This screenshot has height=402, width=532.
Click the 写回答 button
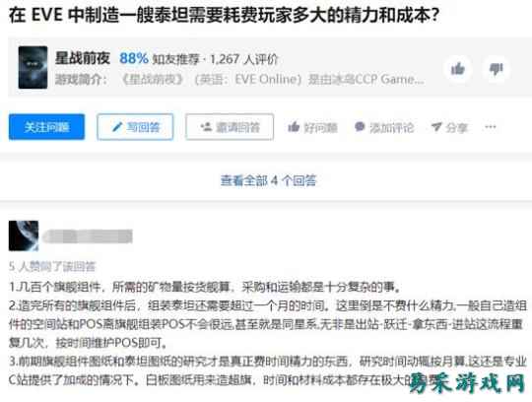pyautogui.click(x=135, y=127)
